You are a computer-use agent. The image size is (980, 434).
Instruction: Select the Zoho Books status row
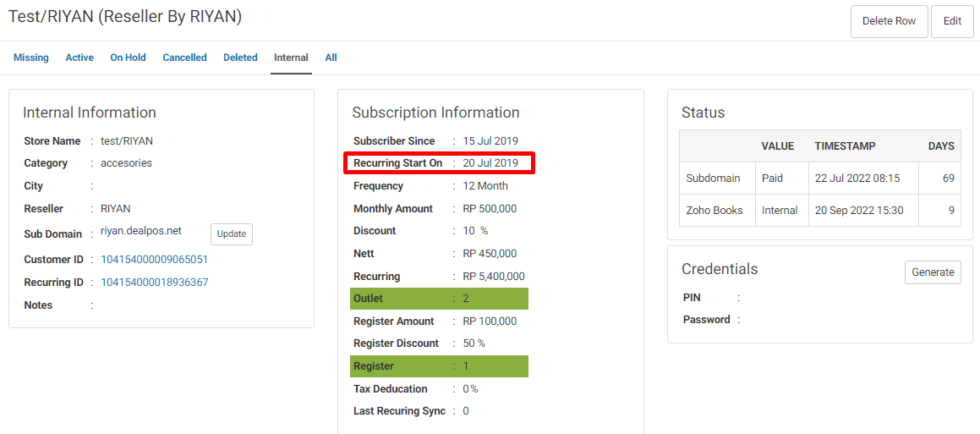(x=819, y=210)
